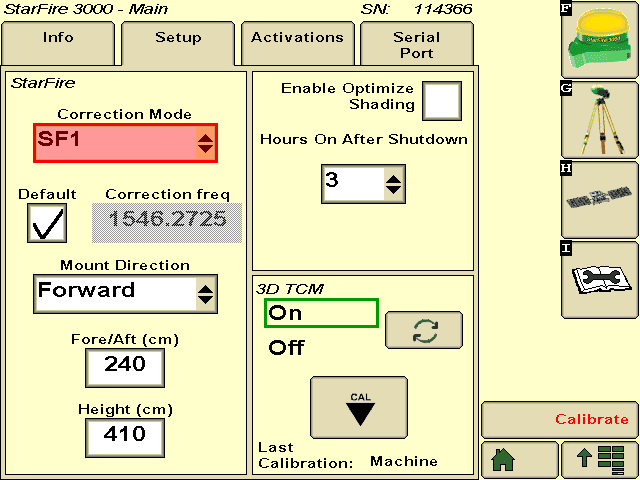Click the red Calibrate button

(560, 420)
